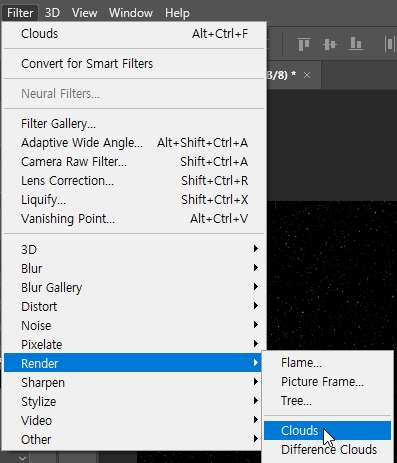Viewport: 397px width, 463px height.
Task: Expand the Stylize submenu
Action: click(x=134, y=401)
